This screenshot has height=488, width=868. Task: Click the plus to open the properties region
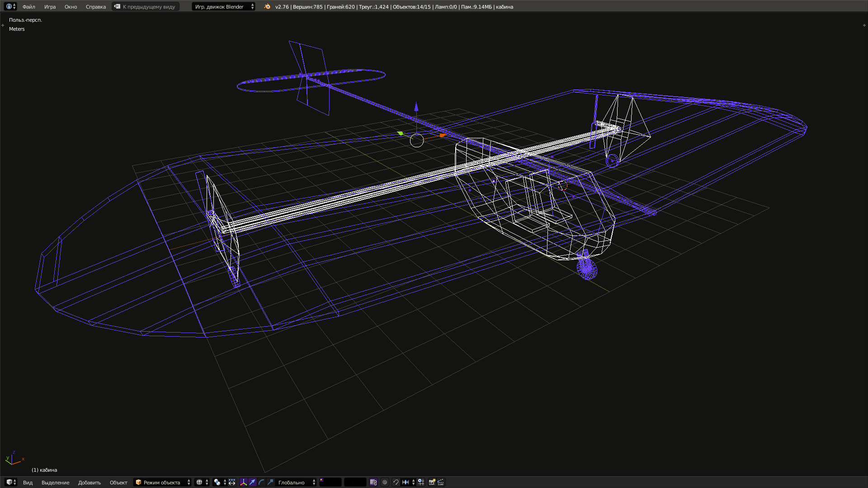[864, 26]
